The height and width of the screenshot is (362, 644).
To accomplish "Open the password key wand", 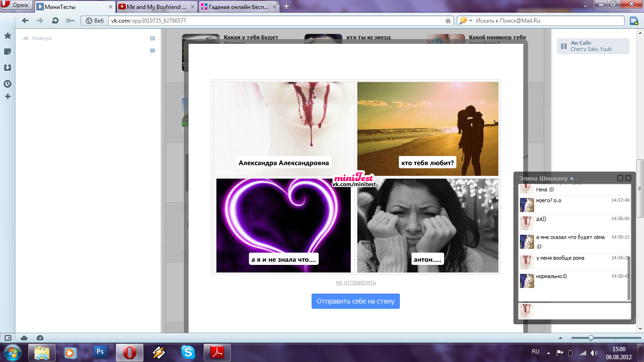I will coord(70,21).
